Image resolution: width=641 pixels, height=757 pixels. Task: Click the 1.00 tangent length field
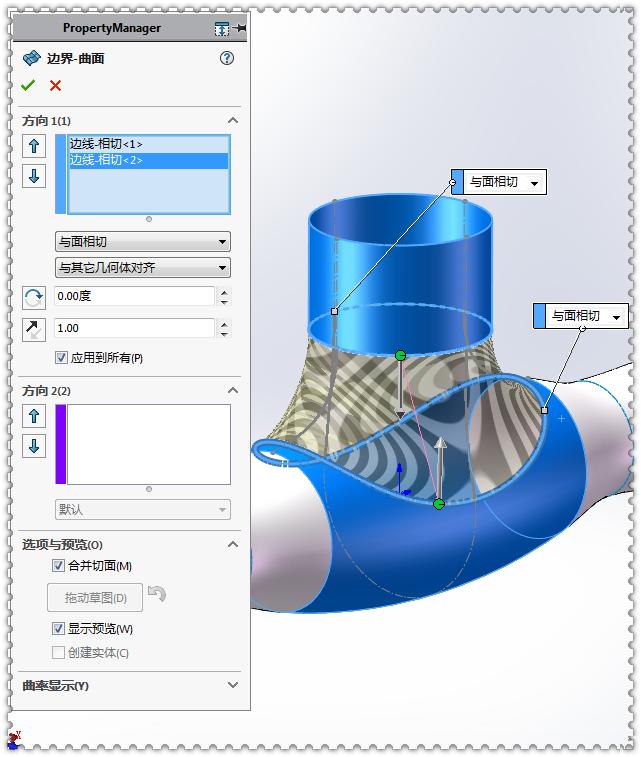click(135, 328)
